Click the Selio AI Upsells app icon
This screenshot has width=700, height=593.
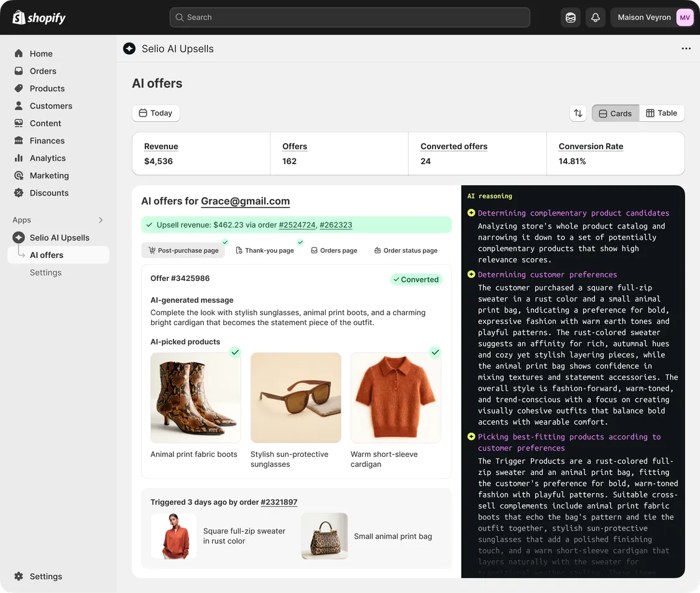pos(19,237)
